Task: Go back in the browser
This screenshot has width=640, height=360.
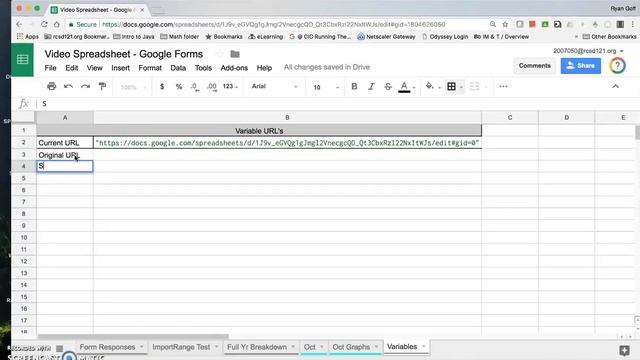Action: pyautogui.click(x=19, y=24)
